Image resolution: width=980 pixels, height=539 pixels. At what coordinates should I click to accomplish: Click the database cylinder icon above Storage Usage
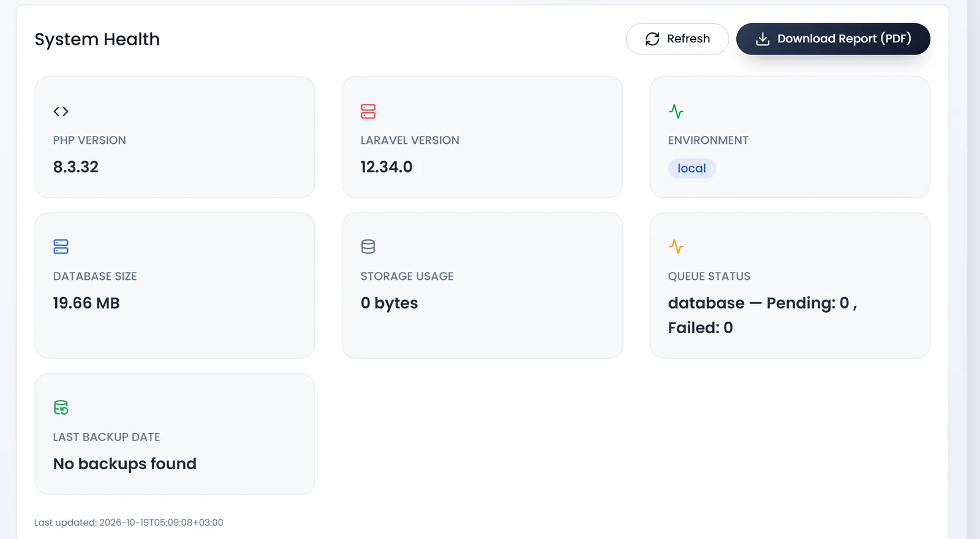(x=368, y=247)
